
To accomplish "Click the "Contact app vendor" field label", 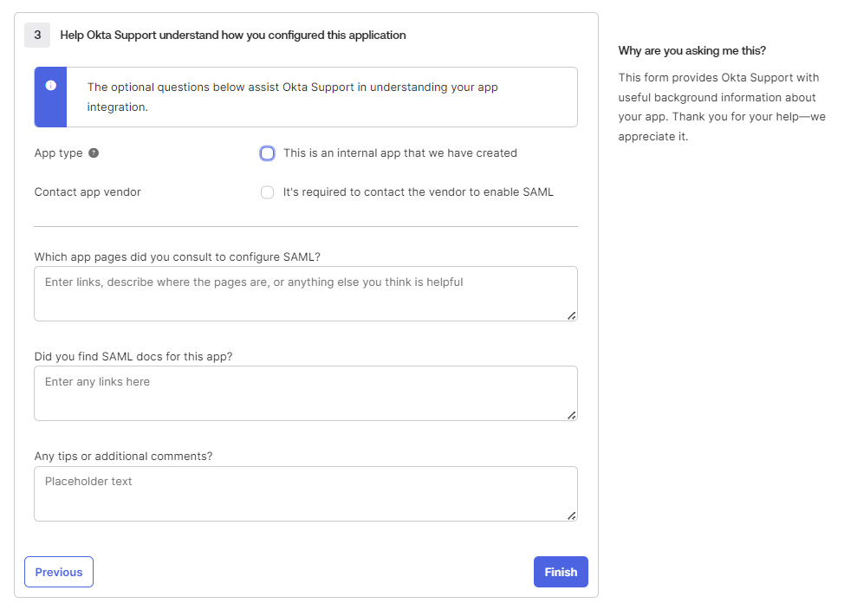I will (88, 192).
